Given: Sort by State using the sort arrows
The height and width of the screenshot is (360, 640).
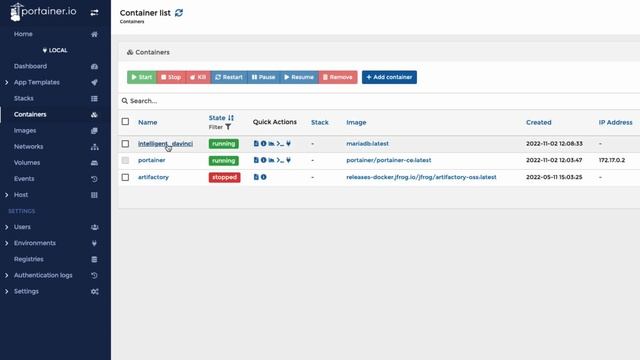Looking at the screenshot, I should point(231,118).
